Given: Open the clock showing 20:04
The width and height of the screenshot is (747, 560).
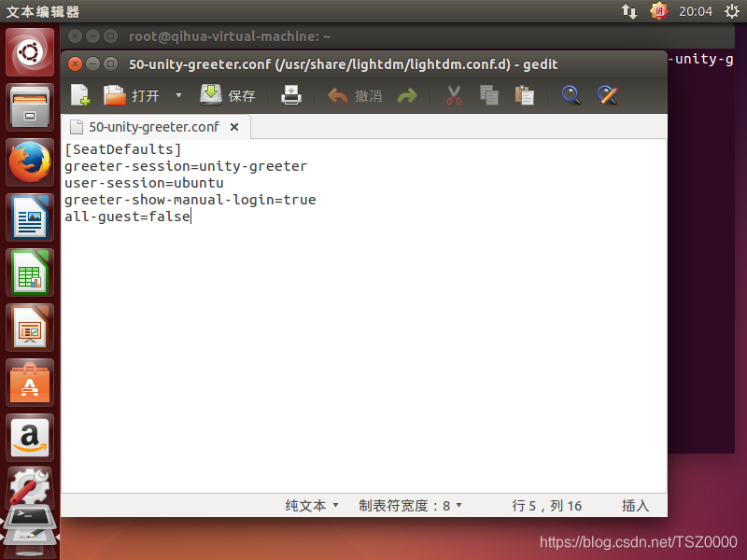Looking at the screenshot, I should click(695, 11).
